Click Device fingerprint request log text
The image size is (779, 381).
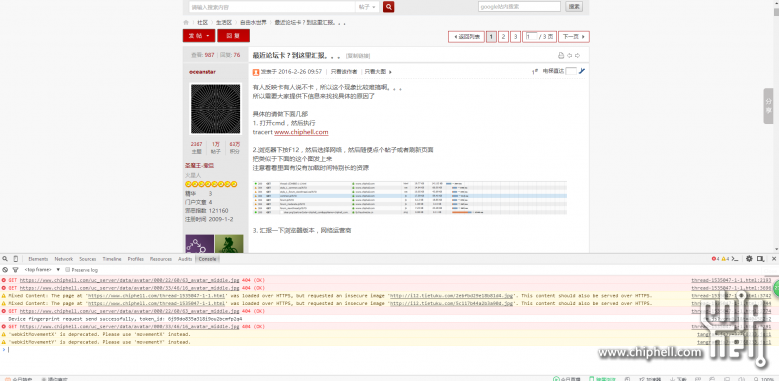(125, 318)
